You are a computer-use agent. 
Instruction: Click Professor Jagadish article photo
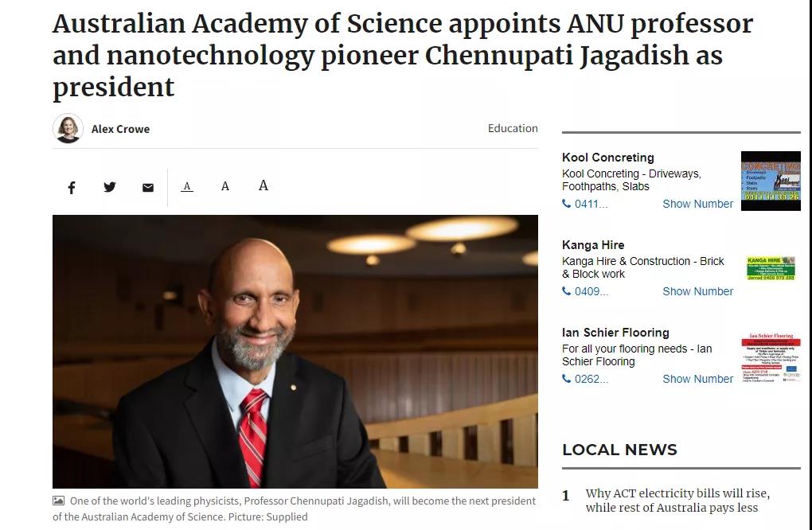[x=295, y=351]
